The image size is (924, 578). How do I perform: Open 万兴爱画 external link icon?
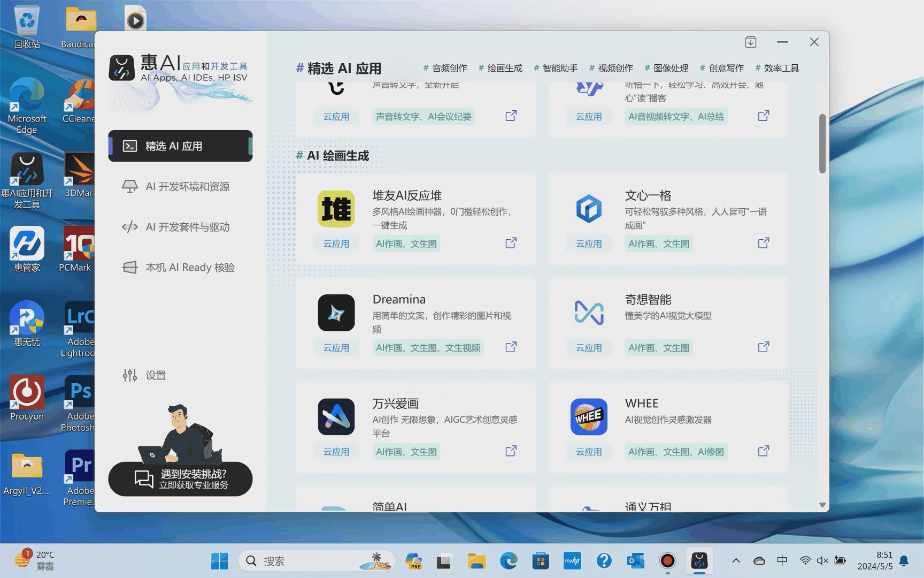(511, 451)
